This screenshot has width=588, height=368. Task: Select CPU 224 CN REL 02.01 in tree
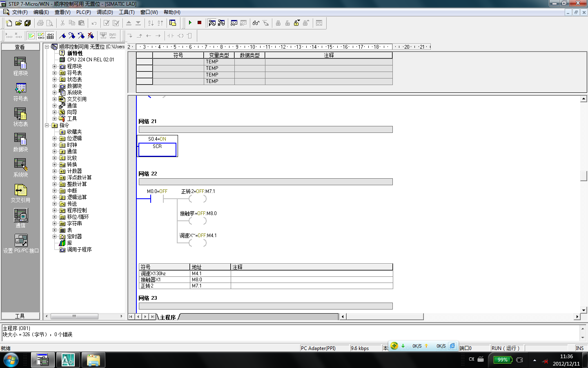click(x=91, y=60)
